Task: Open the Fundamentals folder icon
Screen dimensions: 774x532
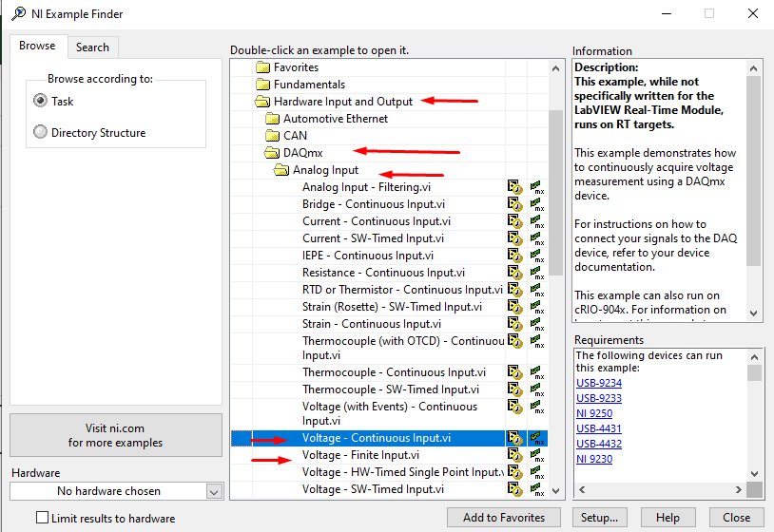Action: [x=263, y=85]
